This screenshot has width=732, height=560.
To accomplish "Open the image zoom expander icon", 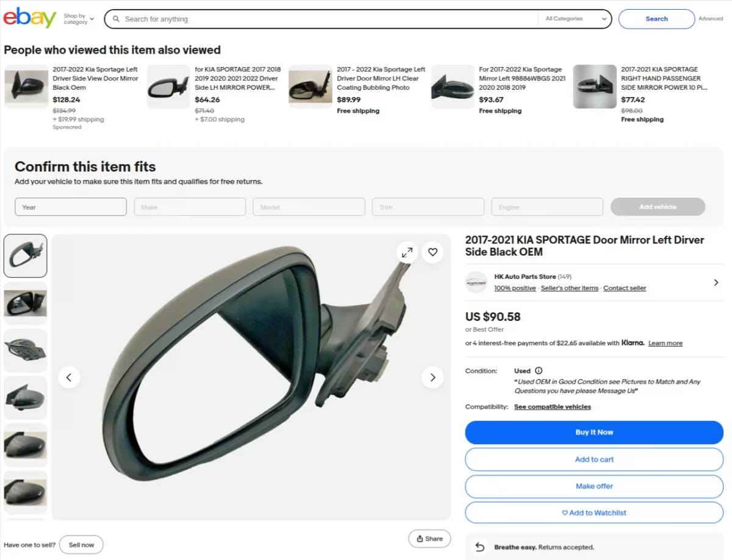I will tap(407, 252).
